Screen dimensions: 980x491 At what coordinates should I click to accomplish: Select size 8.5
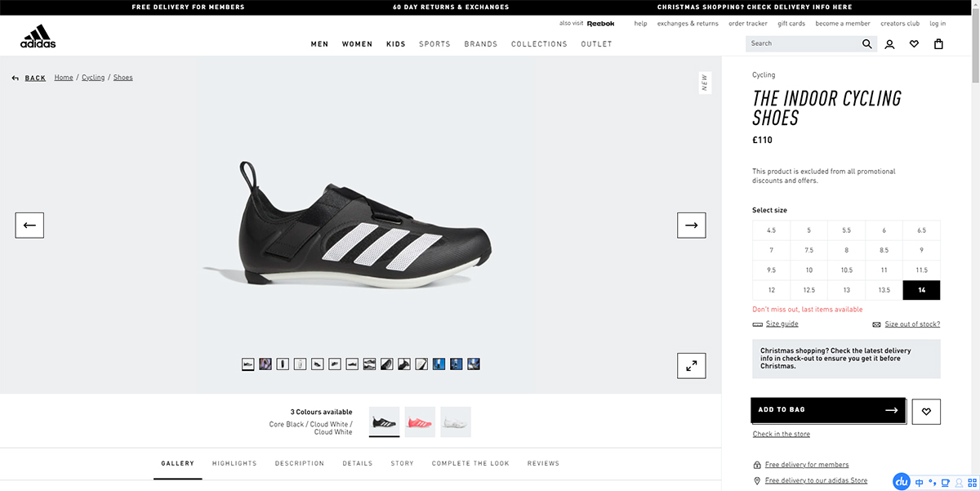(884, 250)
